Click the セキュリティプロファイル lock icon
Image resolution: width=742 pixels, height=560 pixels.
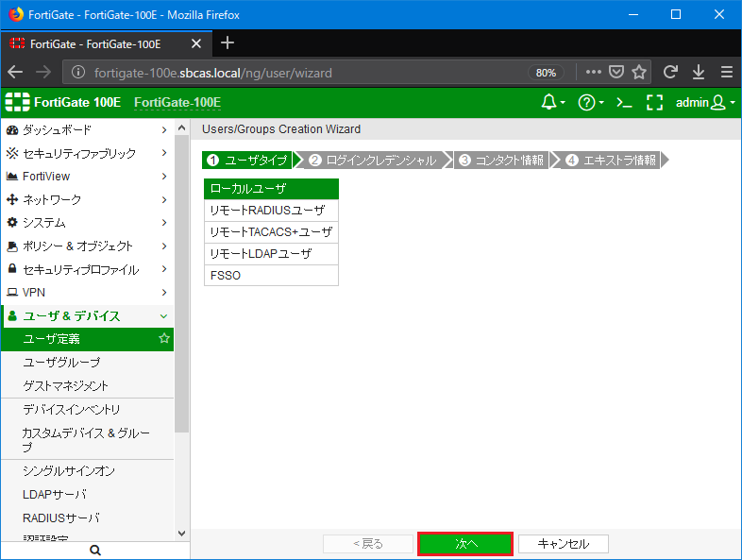click(x=13, y=268)
